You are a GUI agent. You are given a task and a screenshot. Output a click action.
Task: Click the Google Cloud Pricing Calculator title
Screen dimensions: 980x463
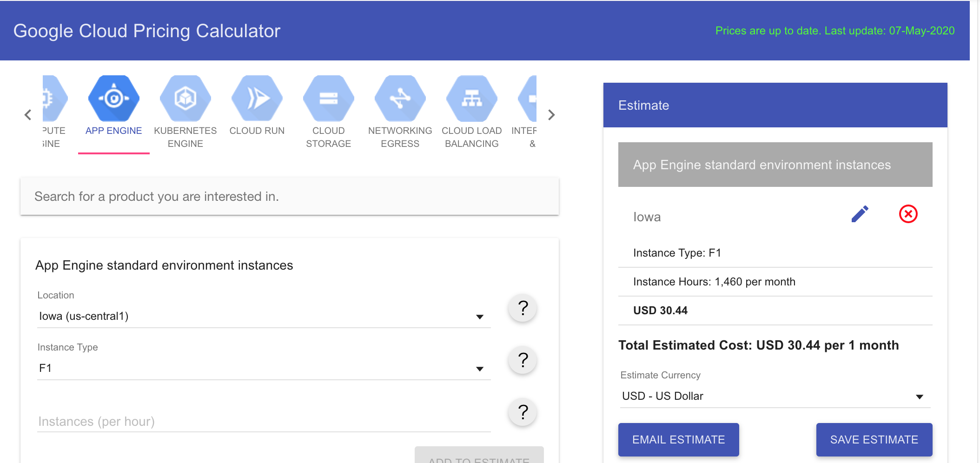(147, 31)
